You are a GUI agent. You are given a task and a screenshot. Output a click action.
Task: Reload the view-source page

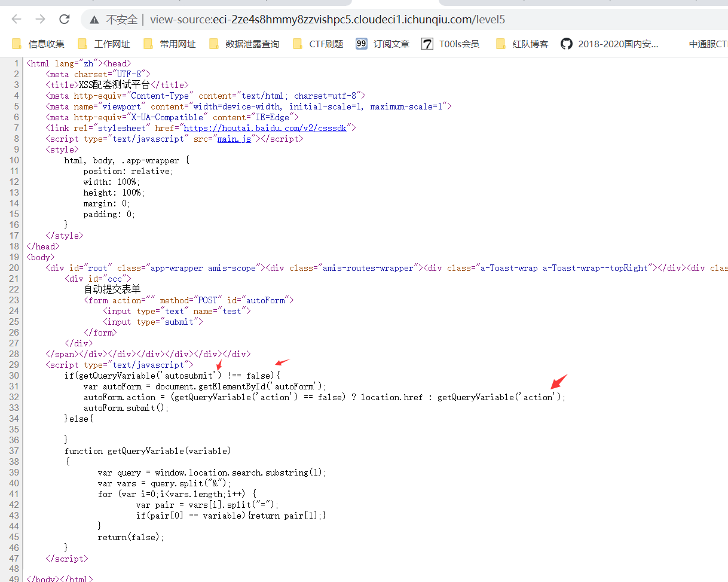point(65,19)
